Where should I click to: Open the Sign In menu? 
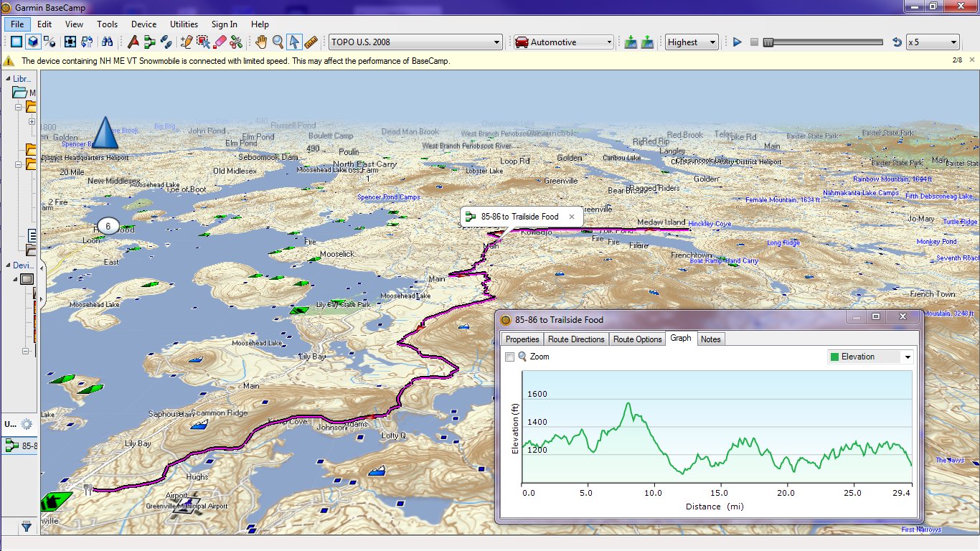click(x=225, y=24)
